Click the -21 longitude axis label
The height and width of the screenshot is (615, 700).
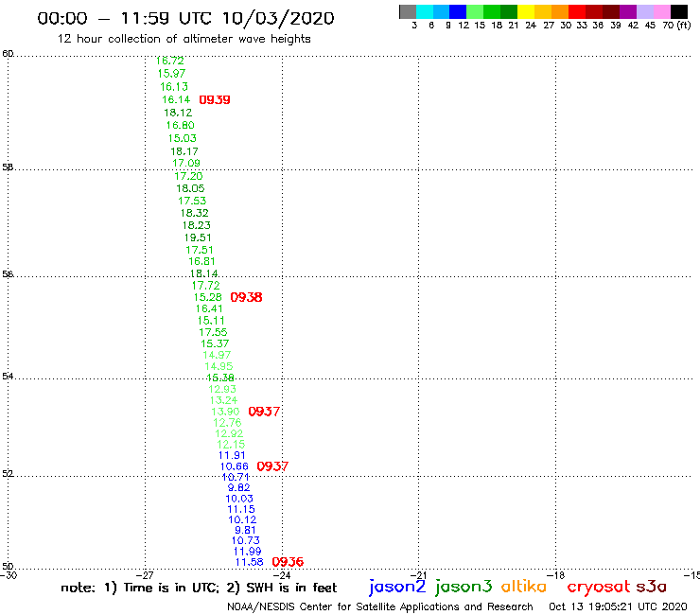[x=418, y=575]
